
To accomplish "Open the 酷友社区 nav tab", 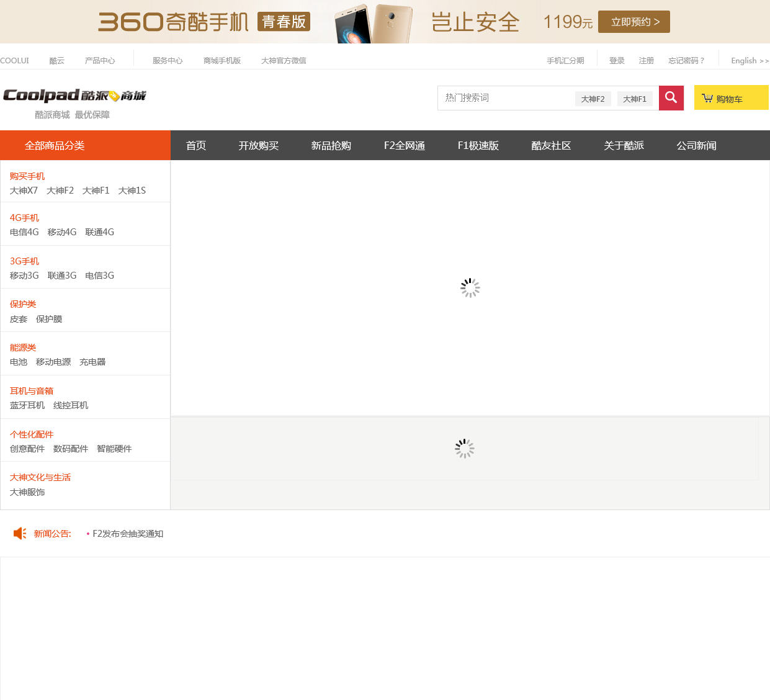I will [x=551, y=145].
